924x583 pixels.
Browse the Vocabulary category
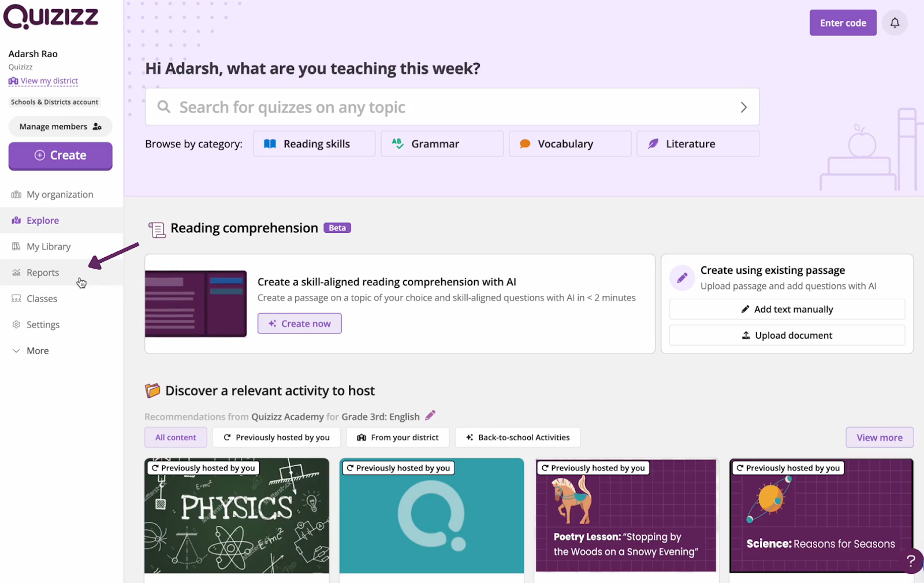coord(570,144)
